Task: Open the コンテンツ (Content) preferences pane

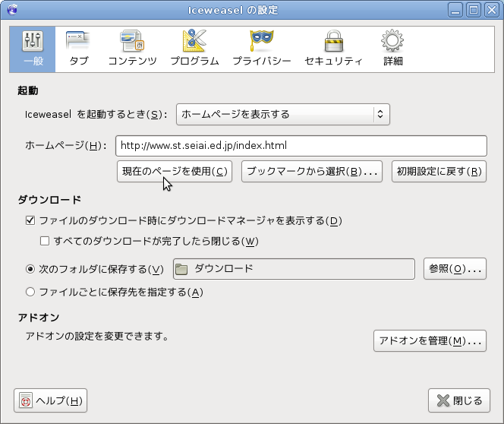Action: click(x=132, y=49)
